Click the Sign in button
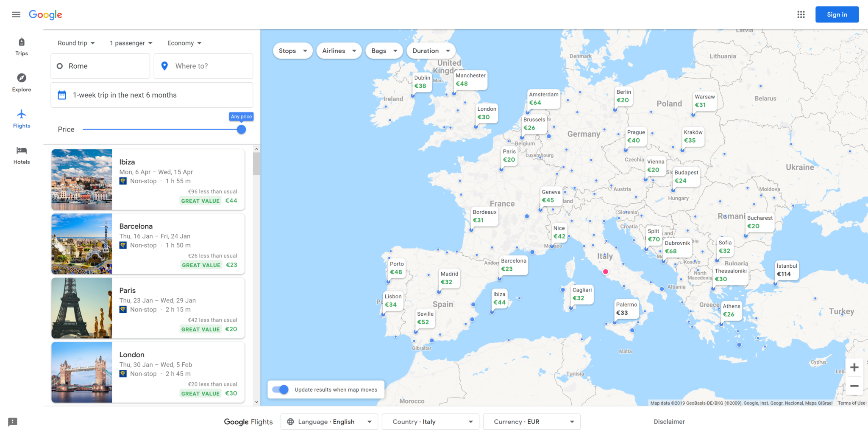The image size is (868, 437). [x=837, y=14]
